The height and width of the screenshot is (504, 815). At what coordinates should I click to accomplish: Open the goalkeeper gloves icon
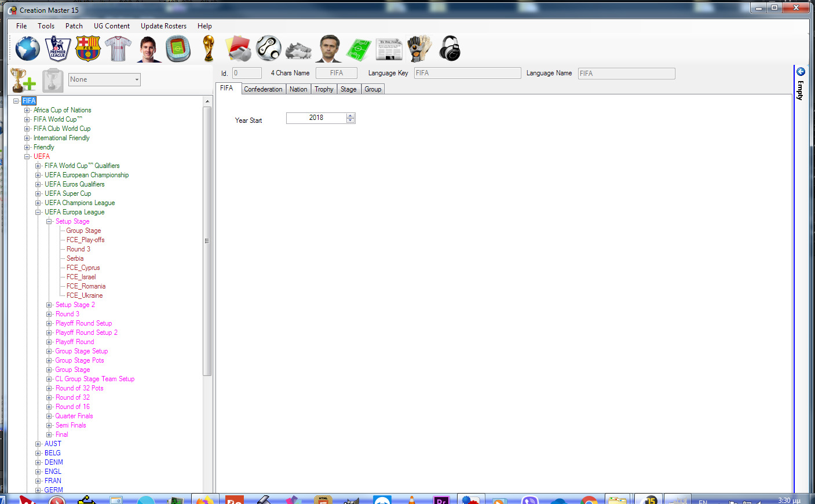[419, 49]
